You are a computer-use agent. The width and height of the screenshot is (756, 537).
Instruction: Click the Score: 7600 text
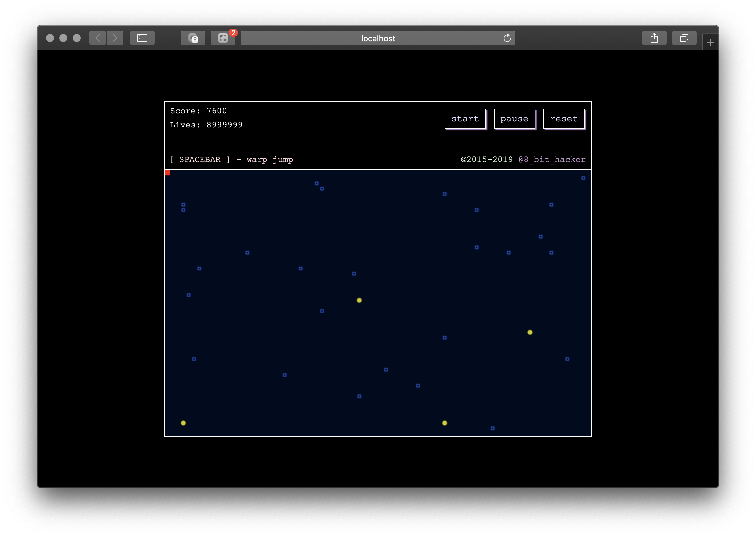tap(199, 111)
